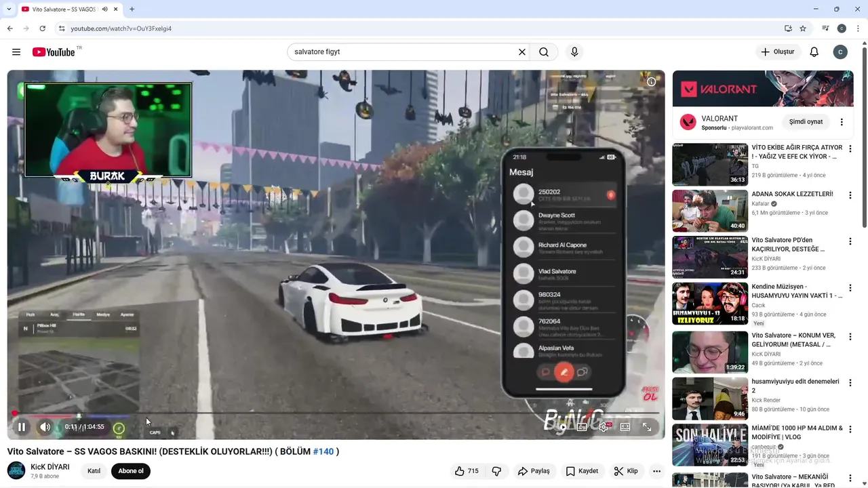
Task: Open the Chrome profile button
Action: [842, 28]
